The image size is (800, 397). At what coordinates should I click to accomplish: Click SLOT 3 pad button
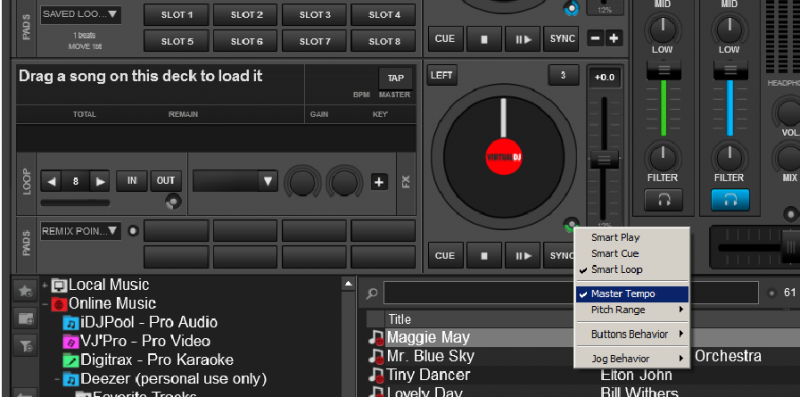[x=315, y=15]
